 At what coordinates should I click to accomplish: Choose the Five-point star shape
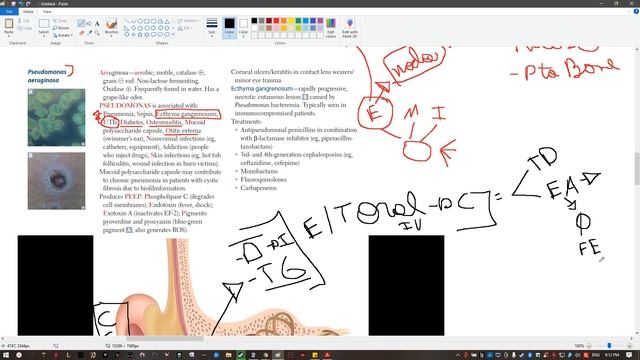coord(140,35)
